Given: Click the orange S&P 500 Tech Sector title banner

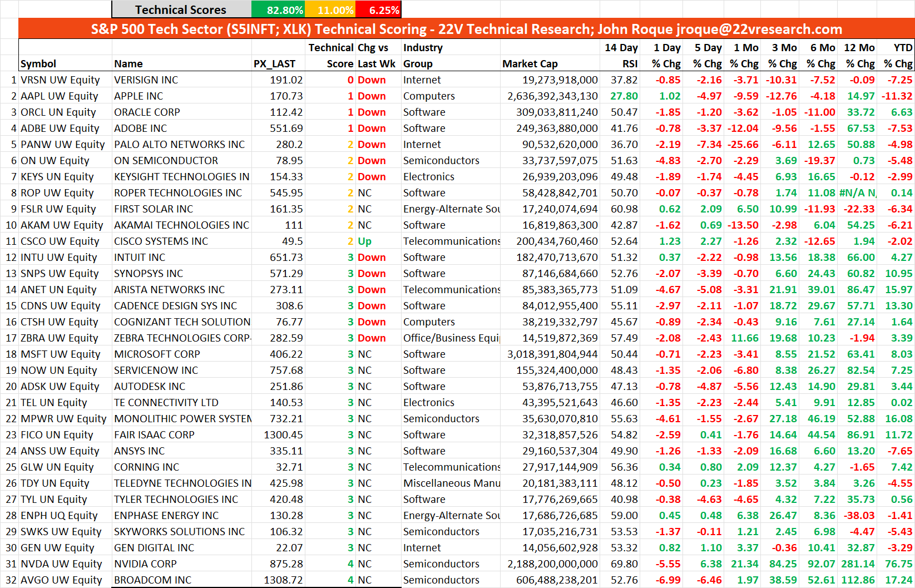Looking at the screenshot, I should tap(467, 29).
